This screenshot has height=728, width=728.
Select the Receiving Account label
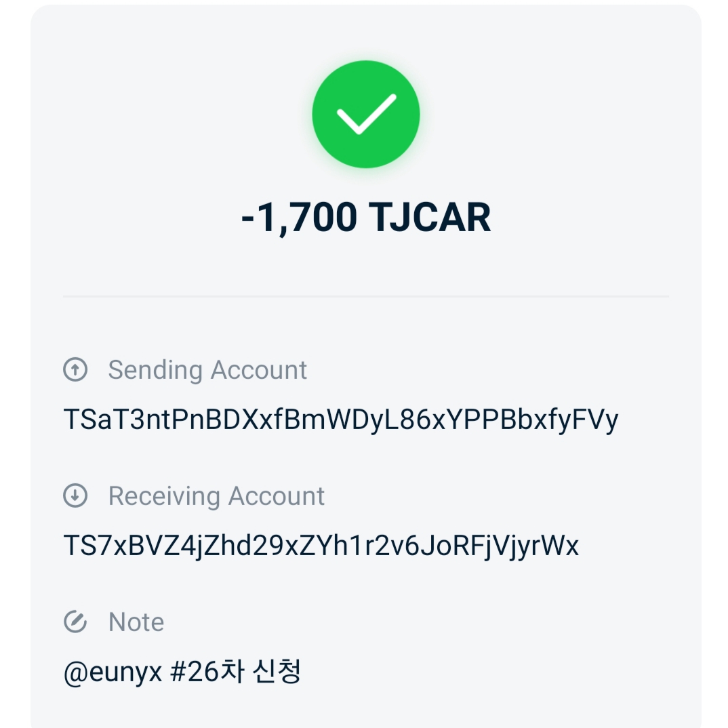pos(216,496)
